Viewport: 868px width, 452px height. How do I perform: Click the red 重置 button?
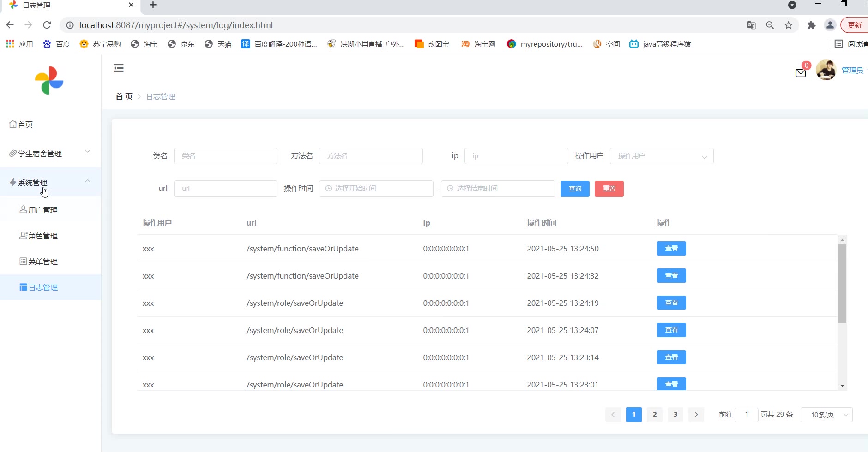click(609, 189)
